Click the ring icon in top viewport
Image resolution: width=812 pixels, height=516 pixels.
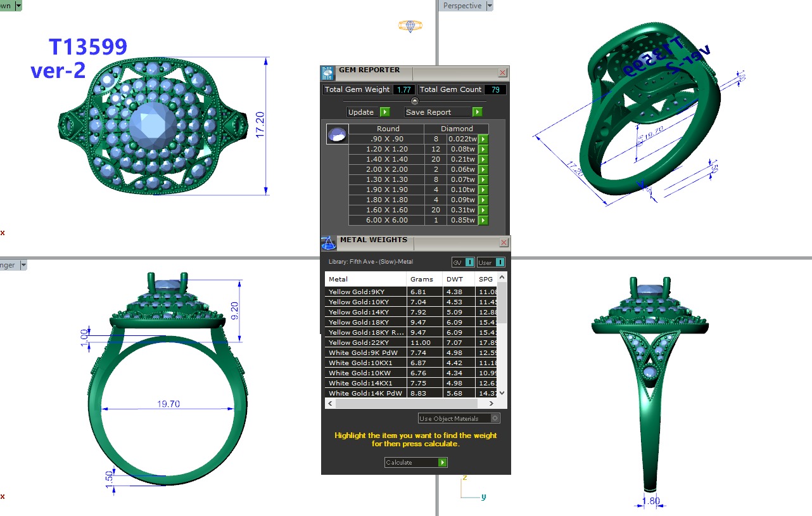click(x=410, y=26)
